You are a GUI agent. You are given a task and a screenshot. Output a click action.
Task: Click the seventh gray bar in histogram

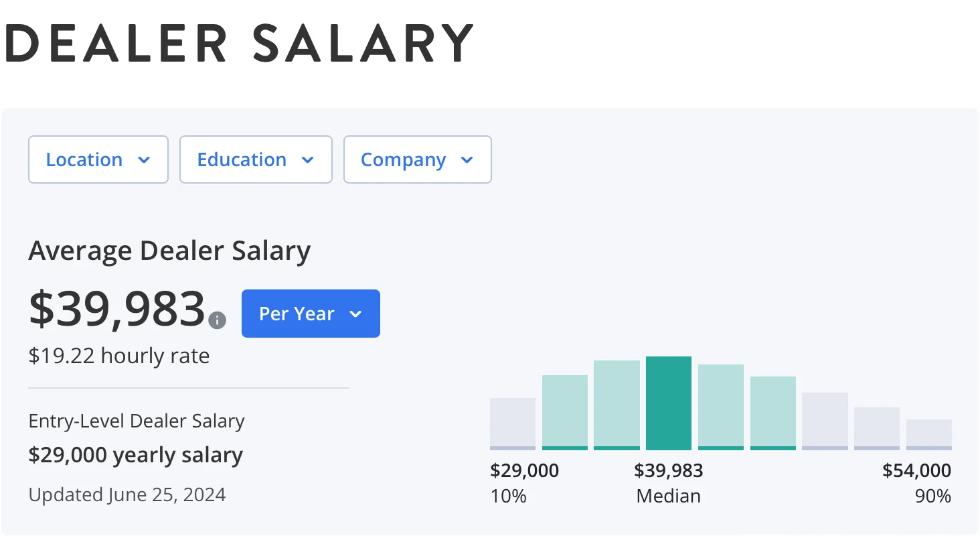(x=825, y=421)
